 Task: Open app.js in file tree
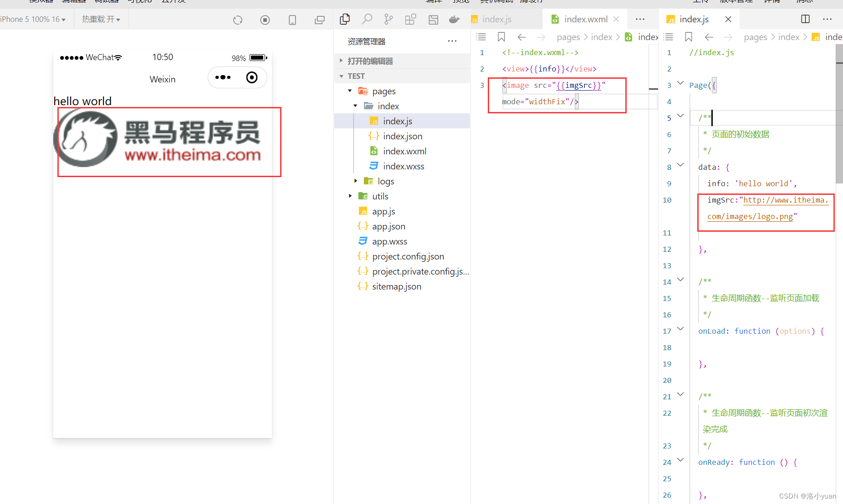(x=402, y=211)
